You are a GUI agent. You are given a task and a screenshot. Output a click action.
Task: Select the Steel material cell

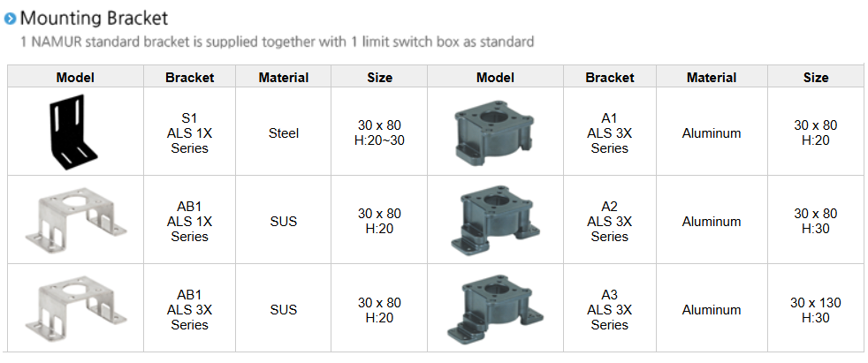tap(283, 133)
